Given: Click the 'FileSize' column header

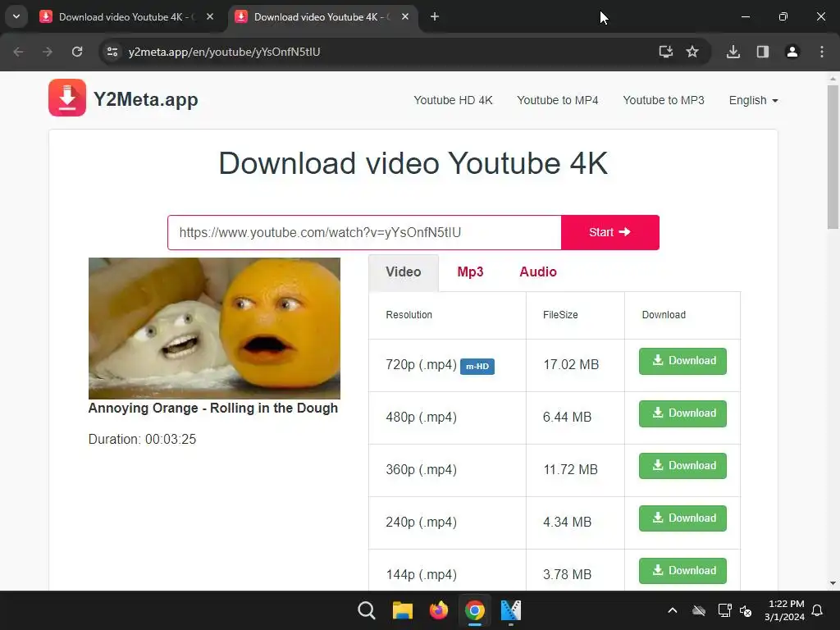Looking at the screenshot, I should (x=560, y=315).
